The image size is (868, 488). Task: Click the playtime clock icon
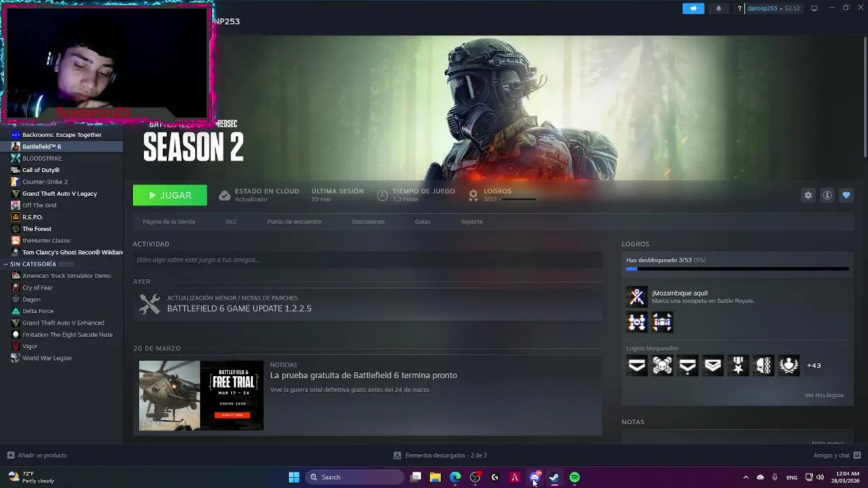382,195
